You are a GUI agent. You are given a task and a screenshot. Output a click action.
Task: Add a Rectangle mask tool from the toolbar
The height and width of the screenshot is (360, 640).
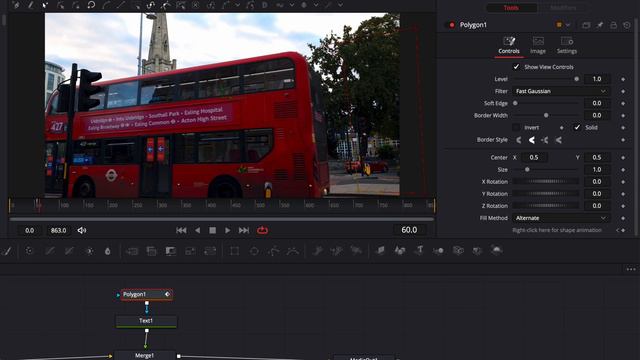tap(234, 251)
